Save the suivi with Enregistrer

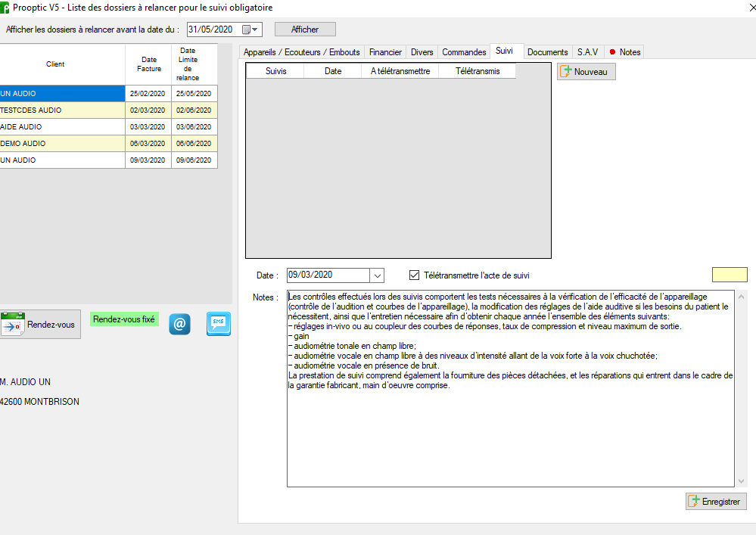(716, 501)
